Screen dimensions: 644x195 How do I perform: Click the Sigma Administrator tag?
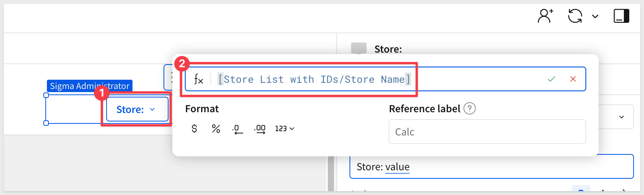pos(90,86)
